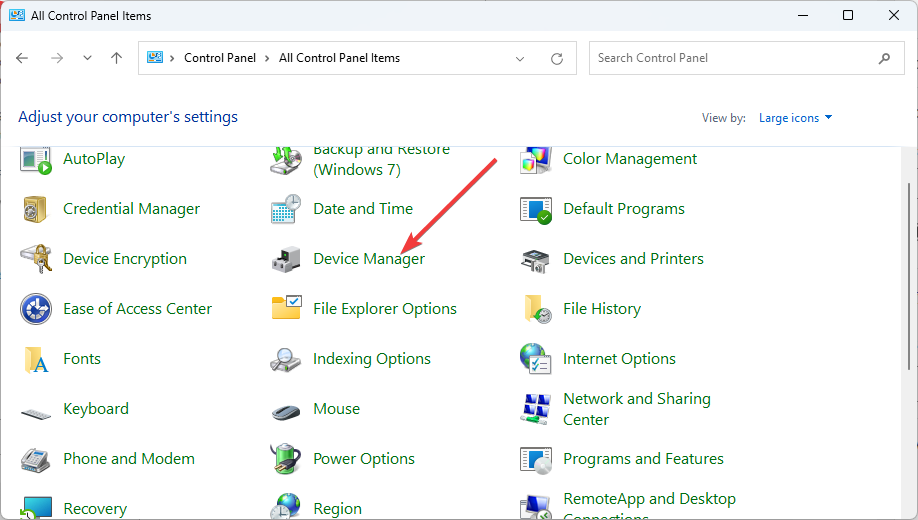
Task: Open the Fonts link
Action: click(x=82, y=359)
